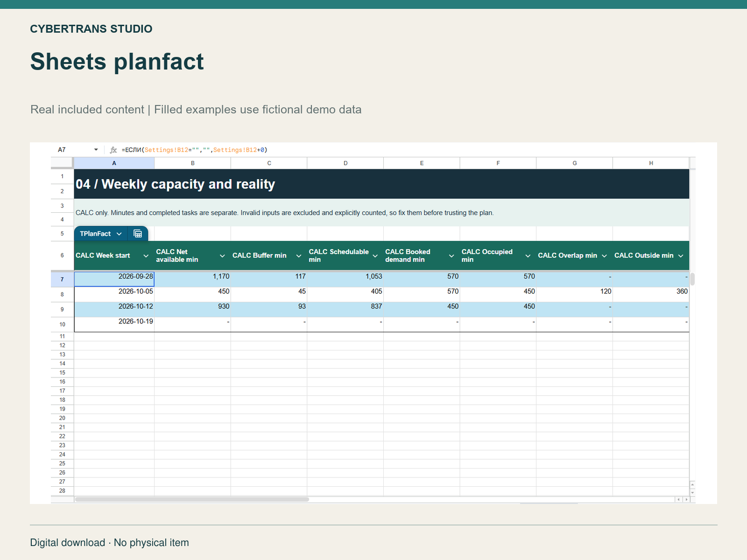Click the 360 outside min cell
This screenshot has width=747, height=560.
coord(651,294)
